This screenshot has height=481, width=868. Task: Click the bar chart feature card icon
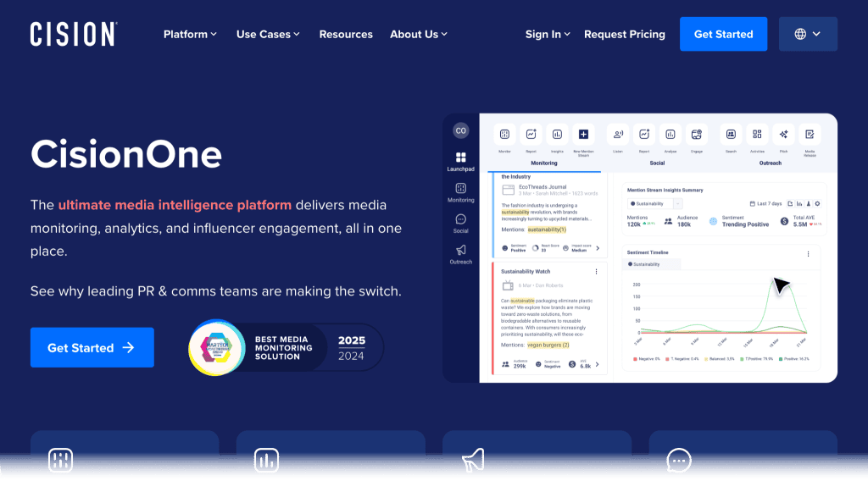click(266, 460)
